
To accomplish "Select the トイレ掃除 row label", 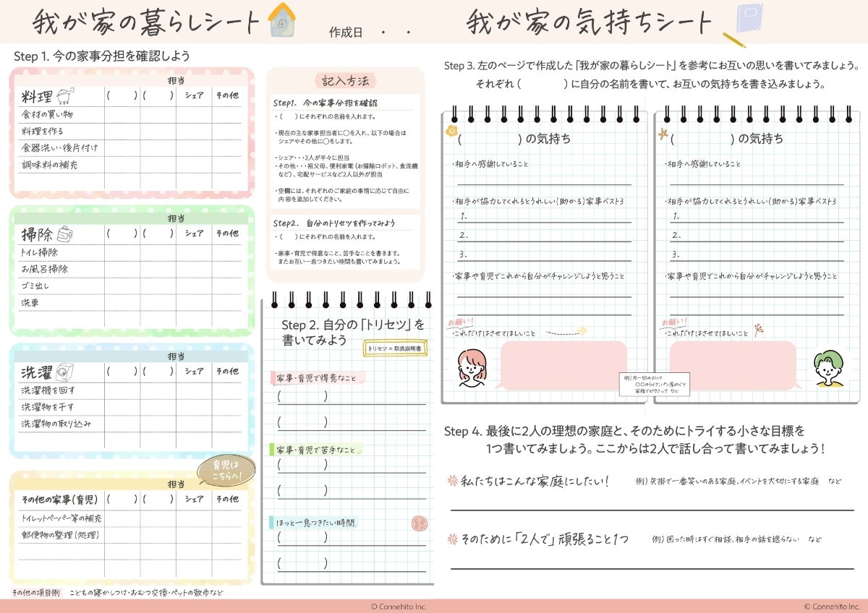I will [x=39, y=252].
